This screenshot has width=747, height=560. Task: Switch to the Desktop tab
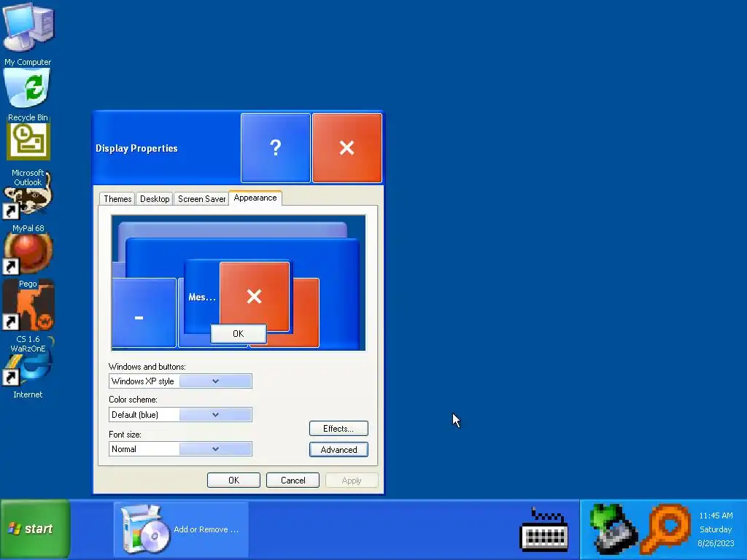click(155, 199)
